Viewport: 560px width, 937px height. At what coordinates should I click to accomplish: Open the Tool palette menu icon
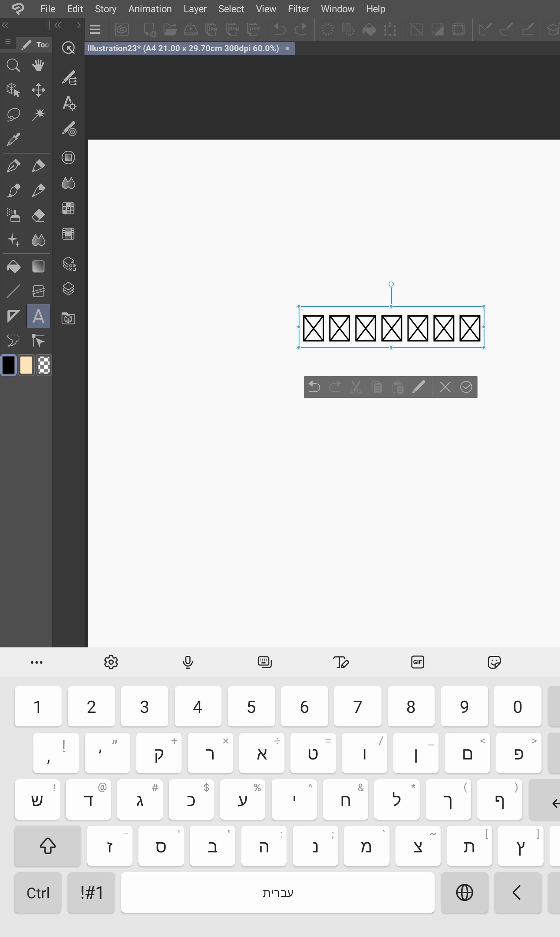8,42
